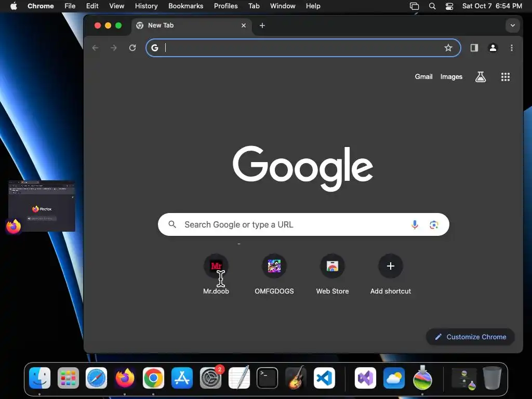The height and width of the screenshot is (399, 532).
Task: Open the Chrome side panel icon
Action: [474, 48]
